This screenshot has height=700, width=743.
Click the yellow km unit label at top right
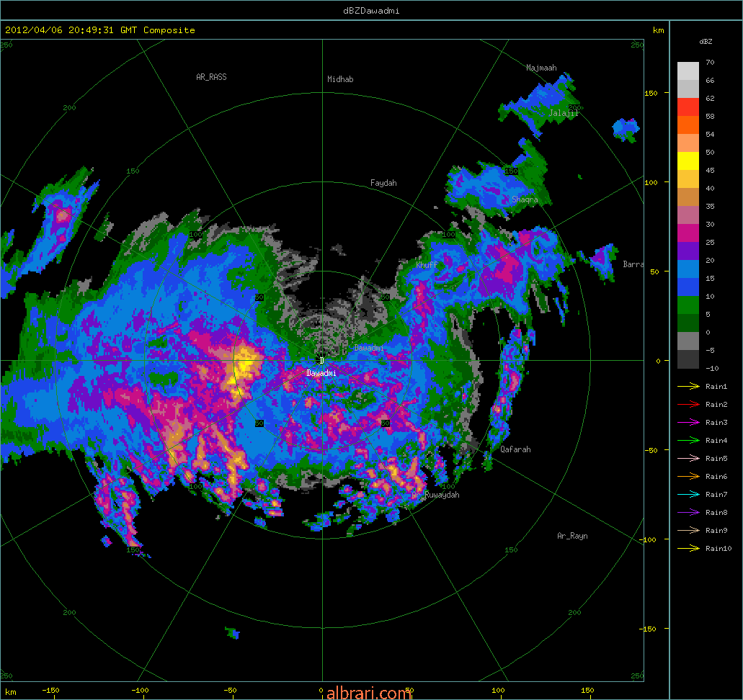click(x=658, y=30)
